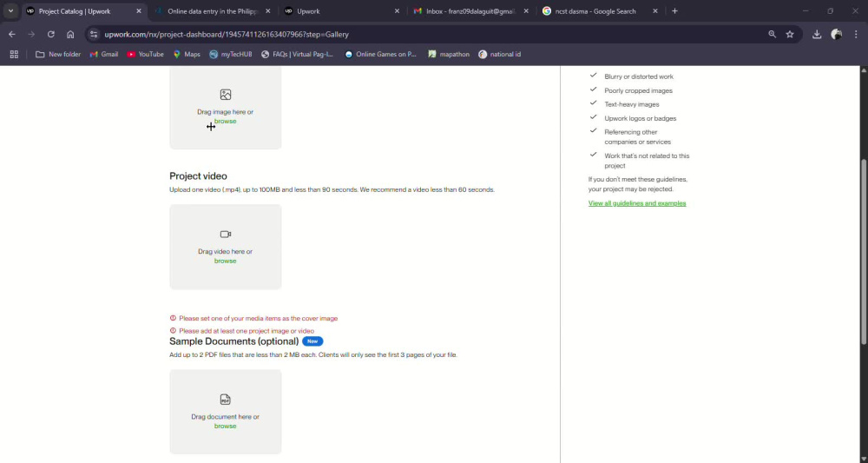Click the 'Drag video here or' upload area text
Image resolution: width=868 pixels, height=463 pixels.
click(226, 251)
